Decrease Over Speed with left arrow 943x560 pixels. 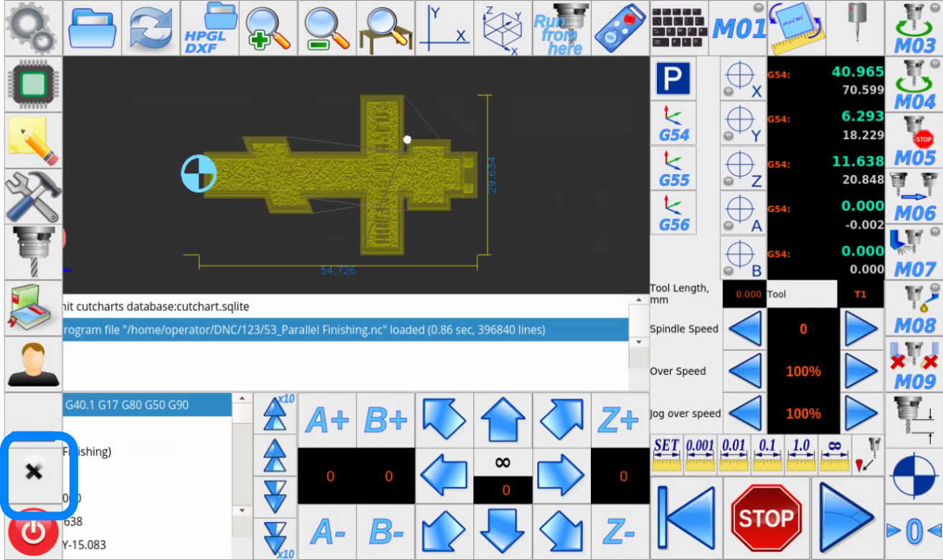point(744,371)
